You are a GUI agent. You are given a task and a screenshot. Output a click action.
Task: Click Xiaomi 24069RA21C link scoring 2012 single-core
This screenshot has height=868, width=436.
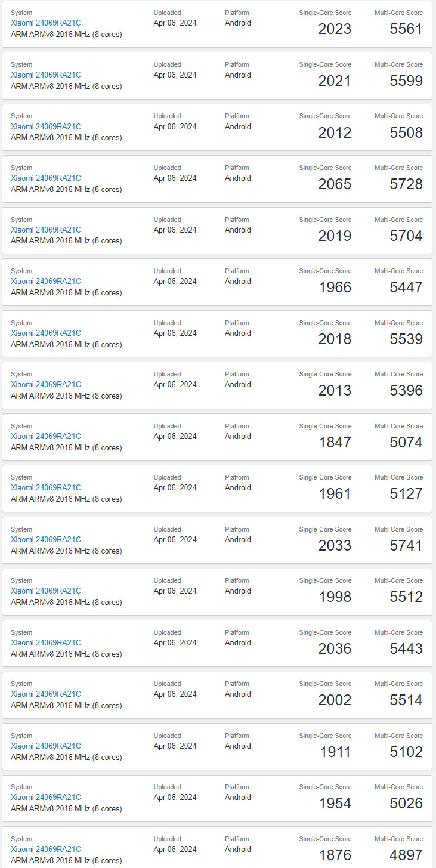pos(46,126)
